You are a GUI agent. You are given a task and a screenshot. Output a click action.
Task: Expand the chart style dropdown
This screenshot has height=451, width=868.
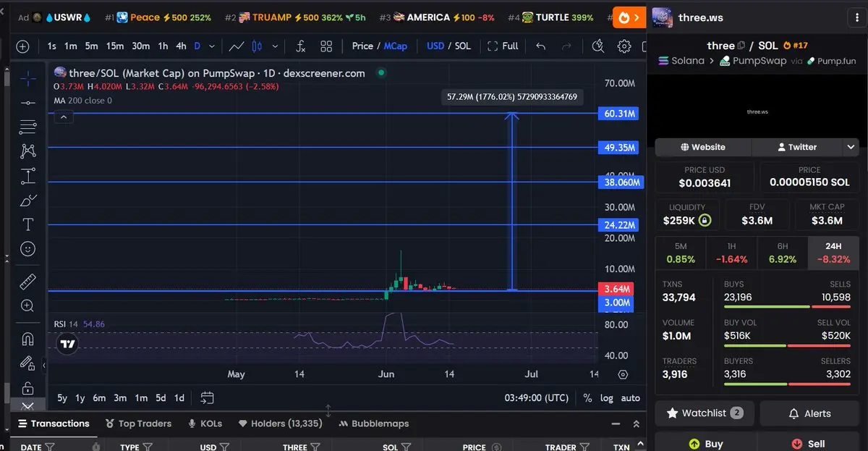point(275,46)
